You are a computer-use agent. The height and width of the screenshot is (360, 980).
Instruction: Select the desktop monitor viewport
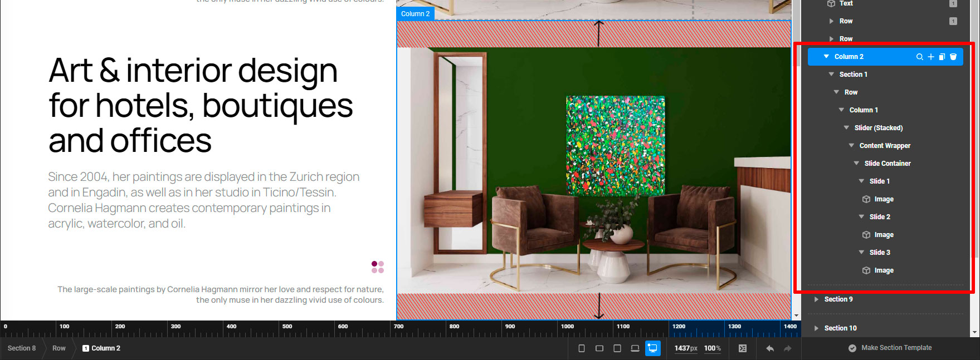(x=652, y=348)
